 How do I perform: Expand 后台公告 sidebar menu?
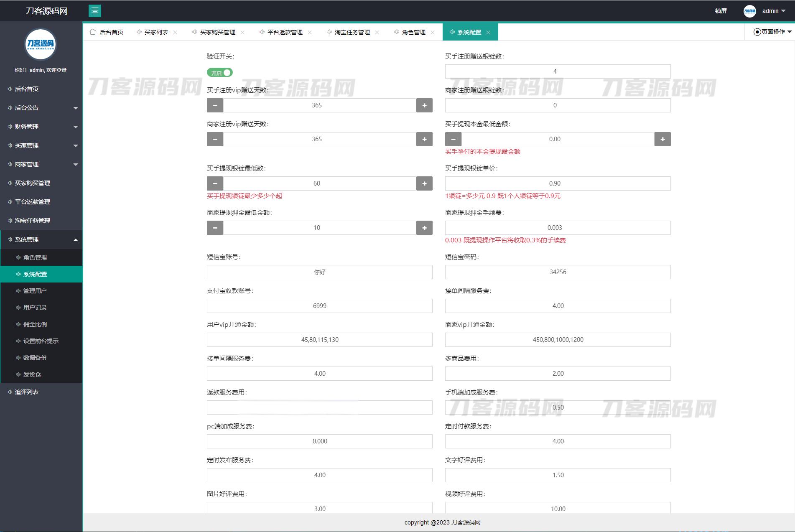tap(41, 108)
